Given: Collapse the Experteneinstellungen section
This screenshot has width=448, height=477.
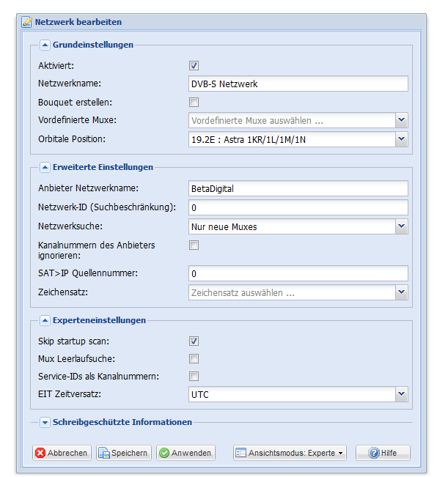Looking at the screenshot, I should pyautogui.click(x=45, y=320).
